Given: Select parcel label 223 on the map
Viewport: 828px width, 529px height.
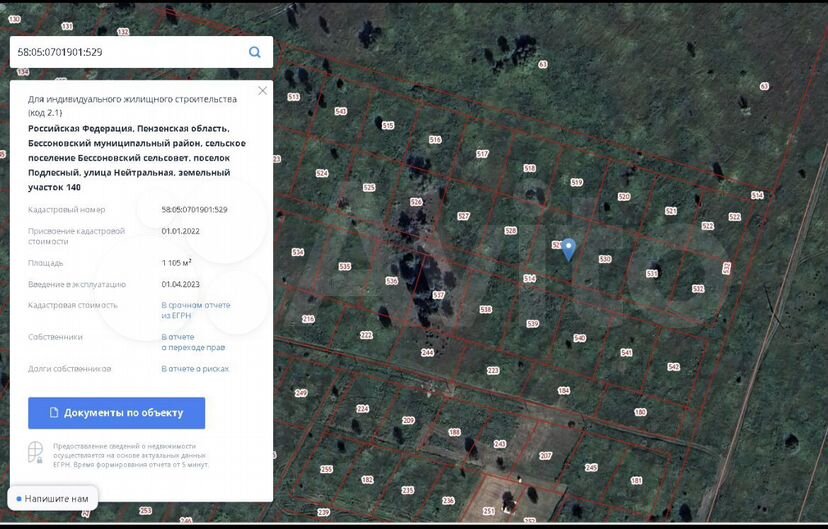Looking at the screenshot, I should point(492,371).
